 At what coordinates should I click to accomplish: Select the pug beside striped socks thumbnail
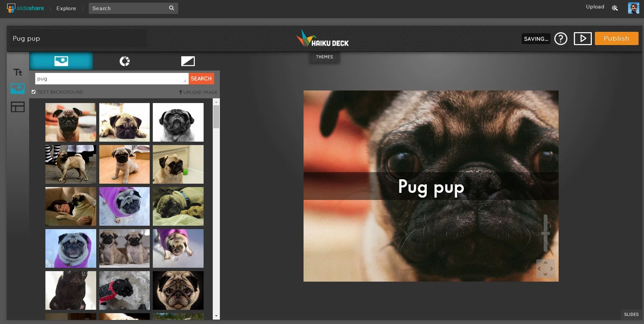click(x=71, y=164)
